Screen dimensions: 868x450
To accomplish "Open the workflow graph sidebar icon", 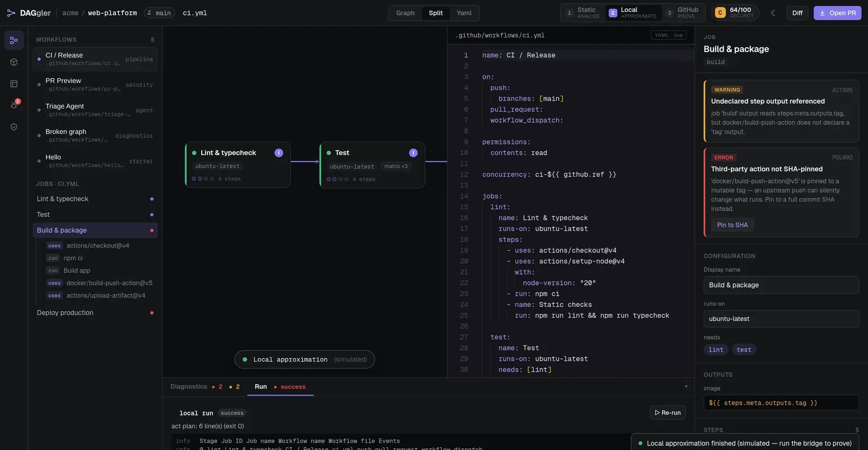I will tap(14, 40).
